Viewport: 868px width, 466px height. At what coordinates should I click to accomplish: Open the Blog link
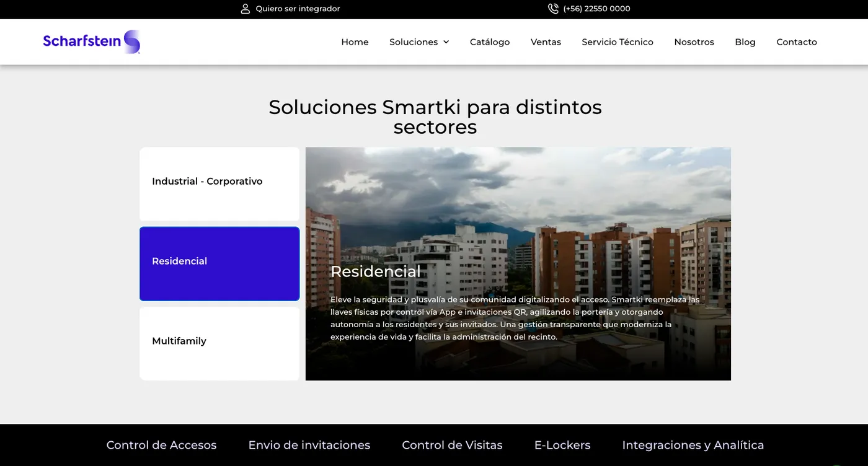745,42
